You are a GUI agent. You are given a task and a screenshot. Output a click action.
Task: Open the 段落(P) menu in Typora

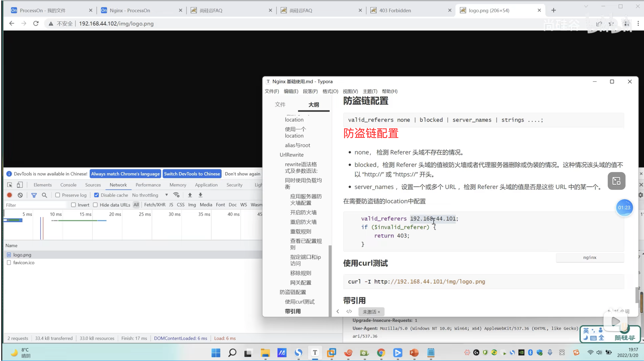pyautogui.click(x=310, y=91)
